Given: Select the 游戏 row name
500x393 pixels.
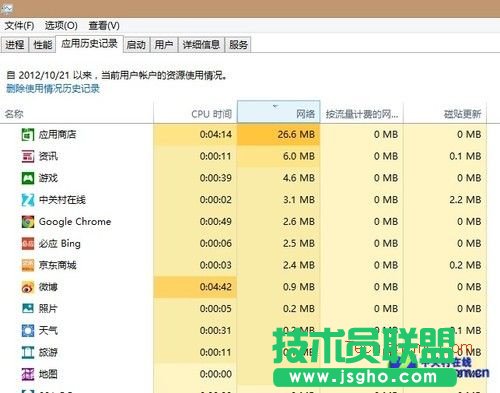Looking at the screenshot, I should tap(48, 178).
